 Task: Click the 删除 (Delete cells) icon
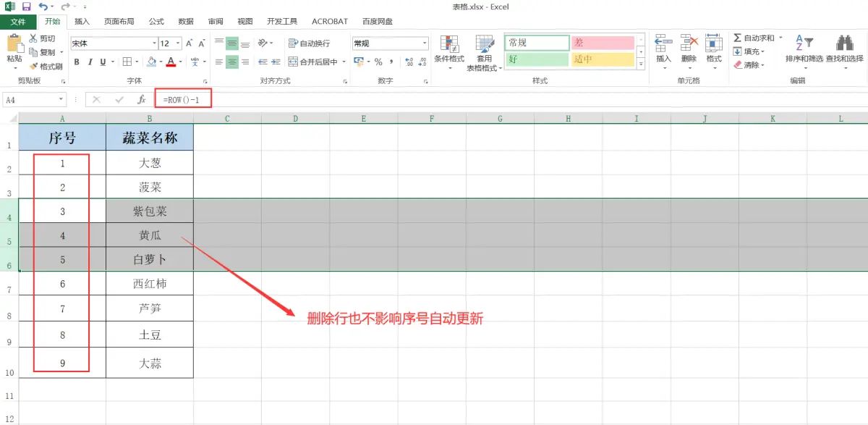[688, 51]
